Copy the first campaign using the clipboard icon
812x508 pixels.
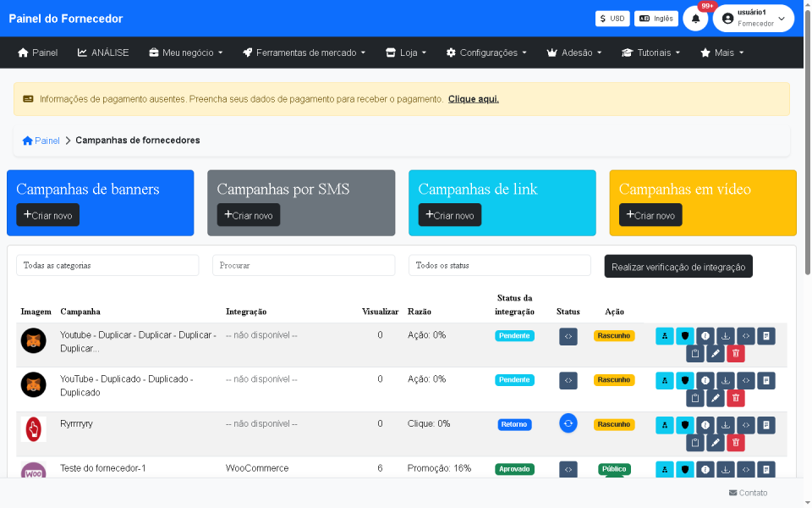pyautogui.click(x=694, y=353)
